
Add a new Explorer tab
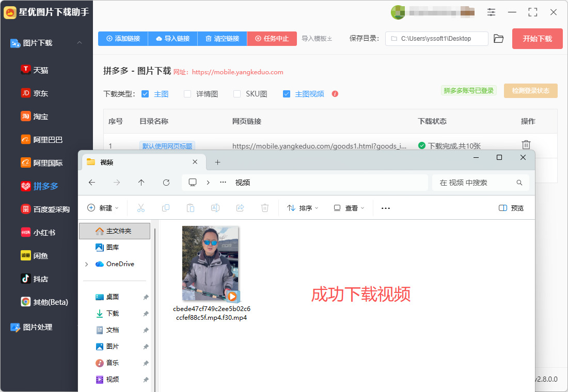(x=218, y=162)
